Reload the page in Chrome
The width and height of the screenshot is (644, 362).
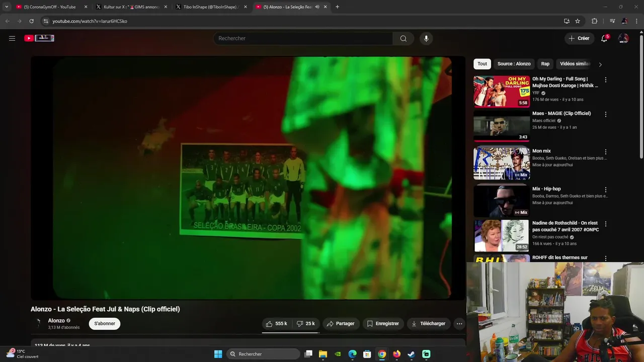tap(31, 21)
